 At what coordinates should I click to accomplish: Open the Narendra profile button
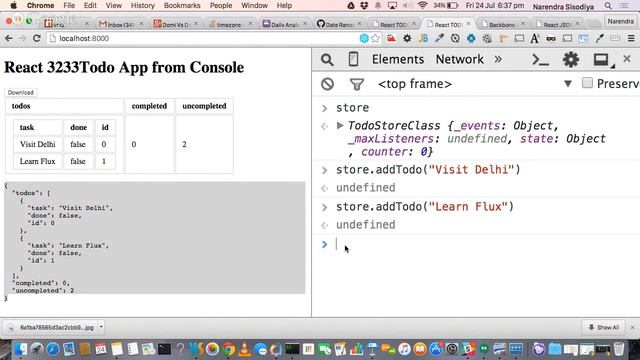(x=620, y=21)
